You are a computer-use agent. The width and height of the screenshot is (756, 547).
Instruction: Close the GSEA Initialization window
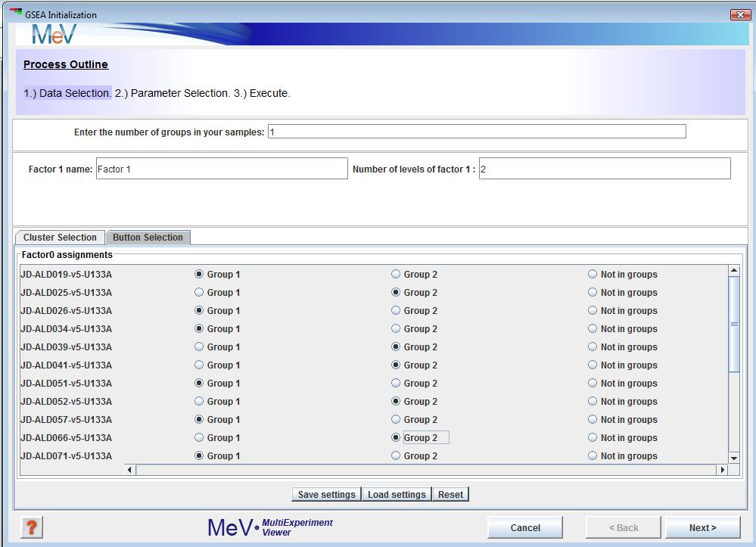(738, 14)
